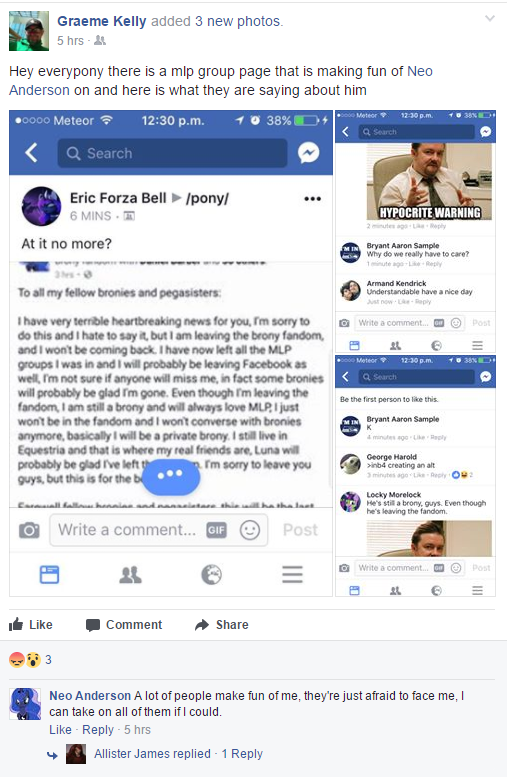Open the emoji smiley picker

[x=250, y=530]
